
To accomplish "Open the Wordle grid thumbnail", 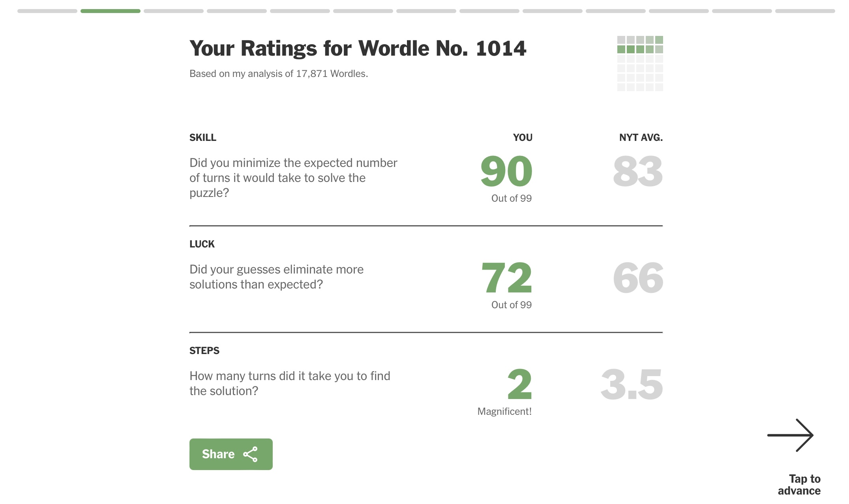I will tap(640, 64).
